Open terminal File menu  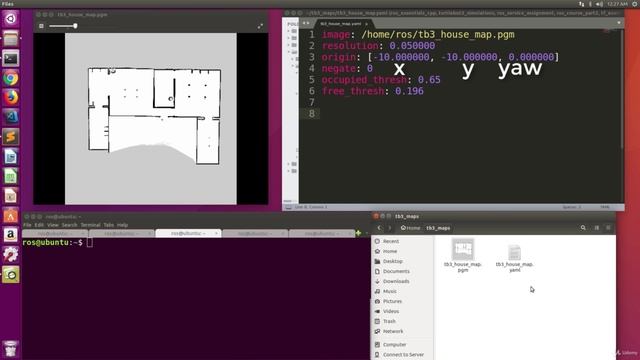pyautogui.click(x=27, y=225)
